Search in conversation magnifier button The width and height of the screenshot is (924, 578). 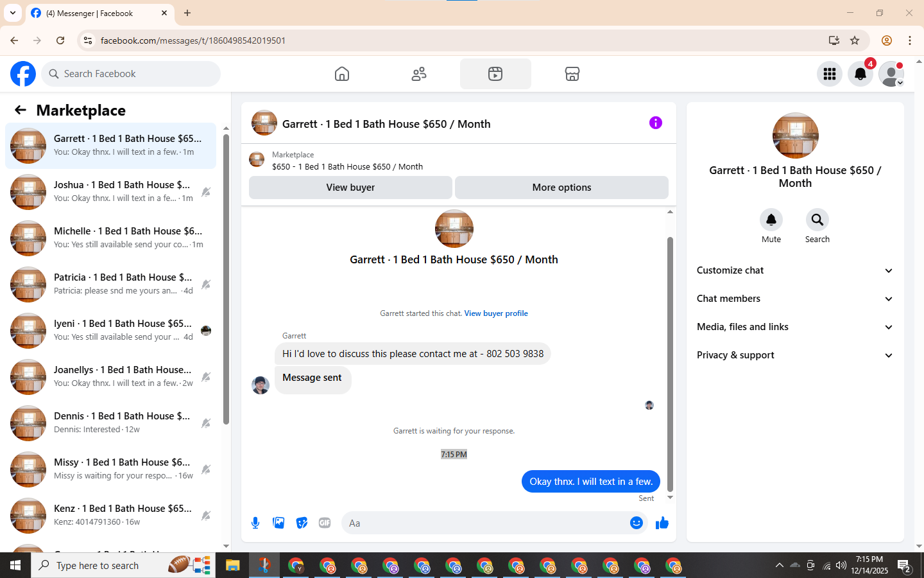tap(817, 220)
